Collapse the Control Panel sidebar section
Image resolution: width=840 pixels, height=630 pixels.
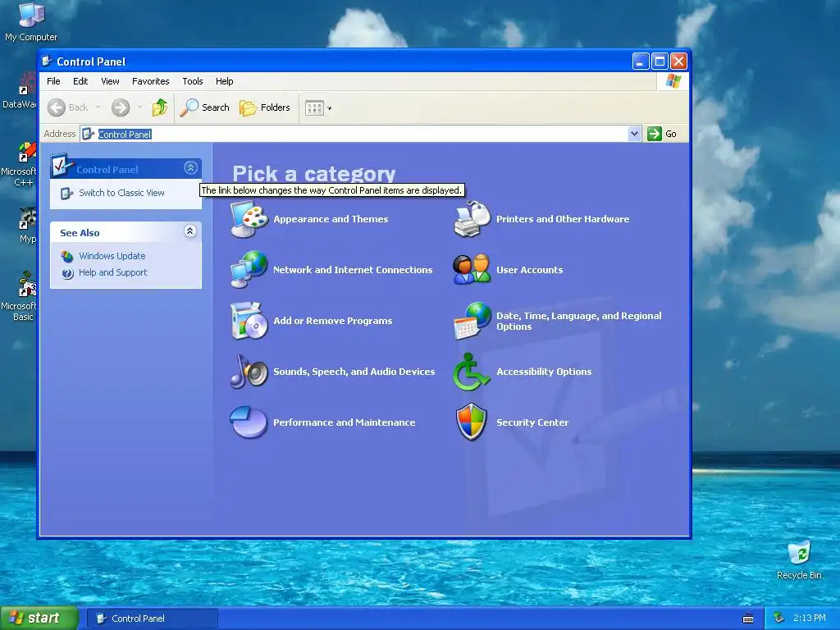(190, 168)
